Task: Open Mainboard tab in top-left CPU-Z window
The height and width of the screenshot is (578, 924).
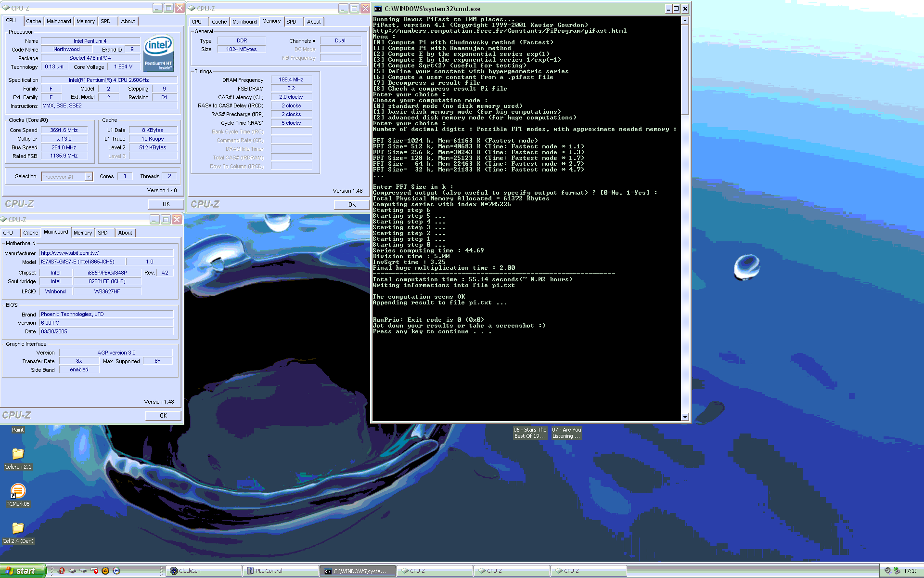Action: click(x=59, y=21)
